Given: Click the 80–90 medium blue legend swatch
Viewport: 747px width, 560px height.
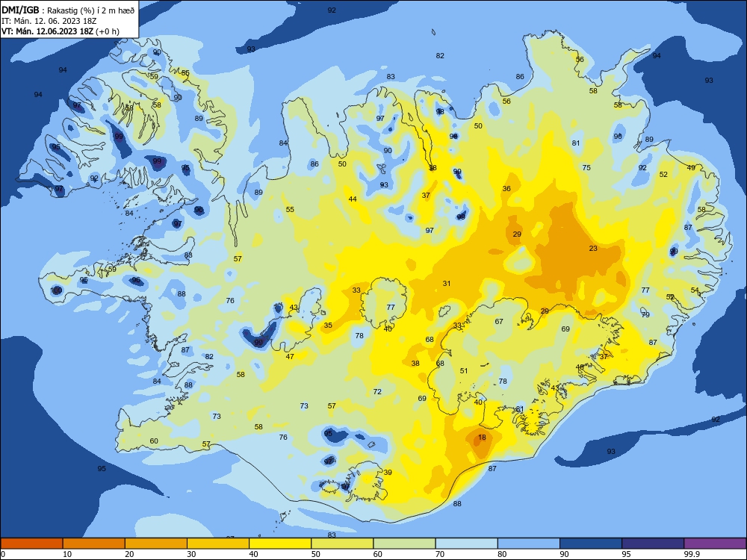Looking at the screenshot, I should point(529,544).
